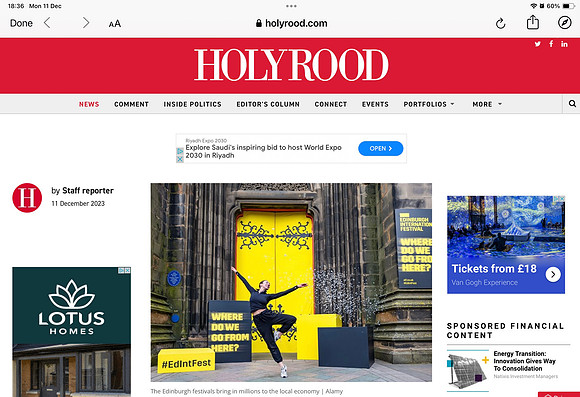Image resolution: width=580 pixels, height=397 pixels.
Task: Expand the PORTFOLIOS dropdown
Action: [429, 104]
